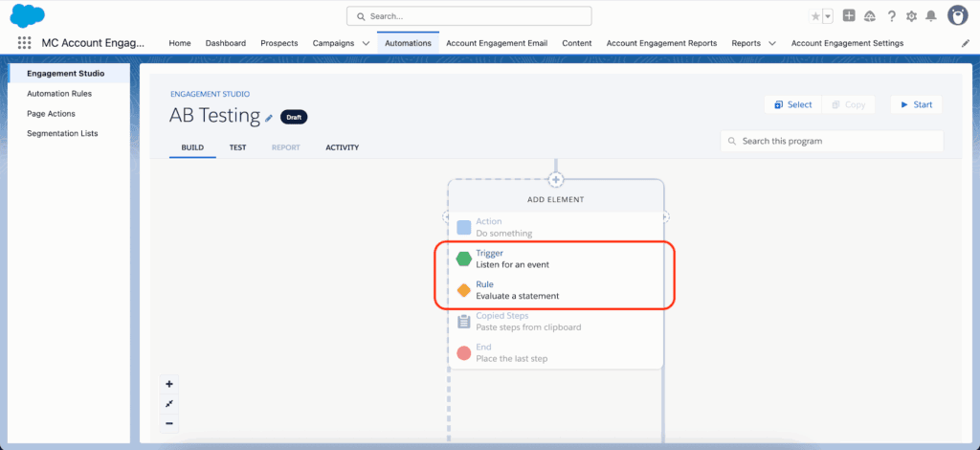
Task: Switch to the ACTIVITY tab
Action: click(342, 147)
